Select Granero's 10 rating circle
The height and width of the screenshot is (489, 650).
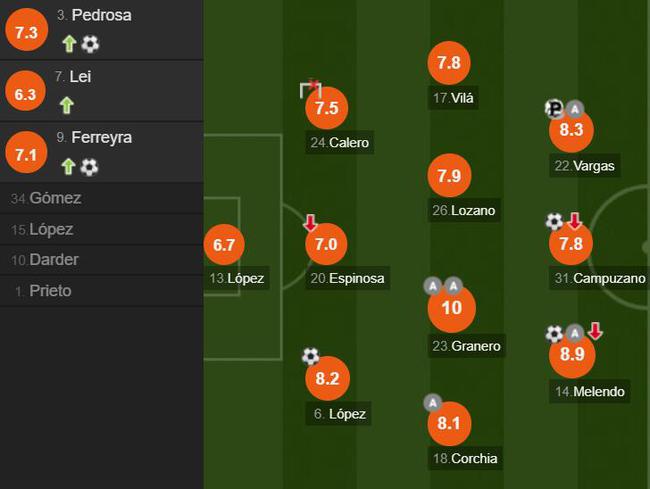(451, 308)
